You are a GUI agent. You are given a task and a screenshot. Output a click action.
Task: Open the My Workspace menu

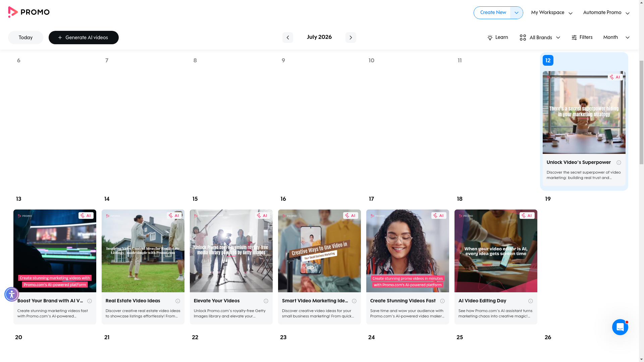[x=552, y=13]
